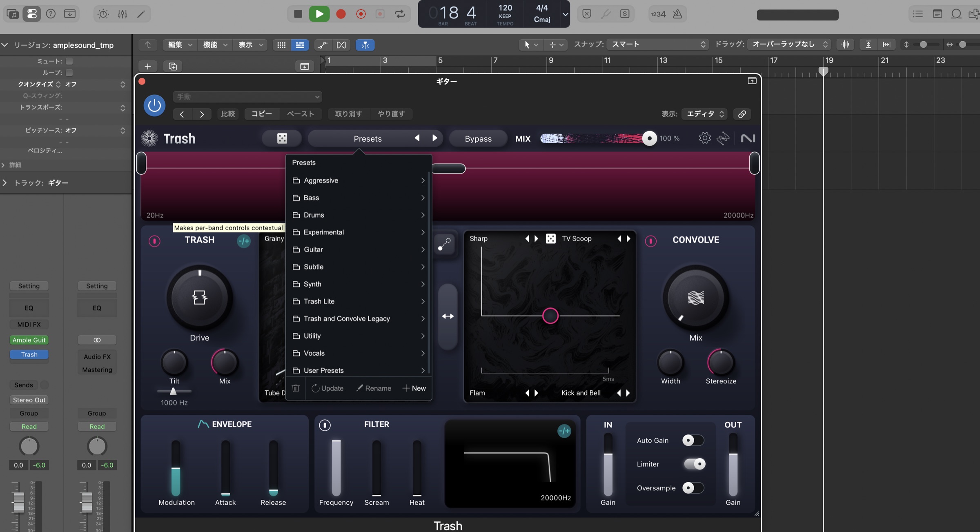Click the Solo S button in the control bar
This screenshot has height=532, width=980.
[625, 14]
